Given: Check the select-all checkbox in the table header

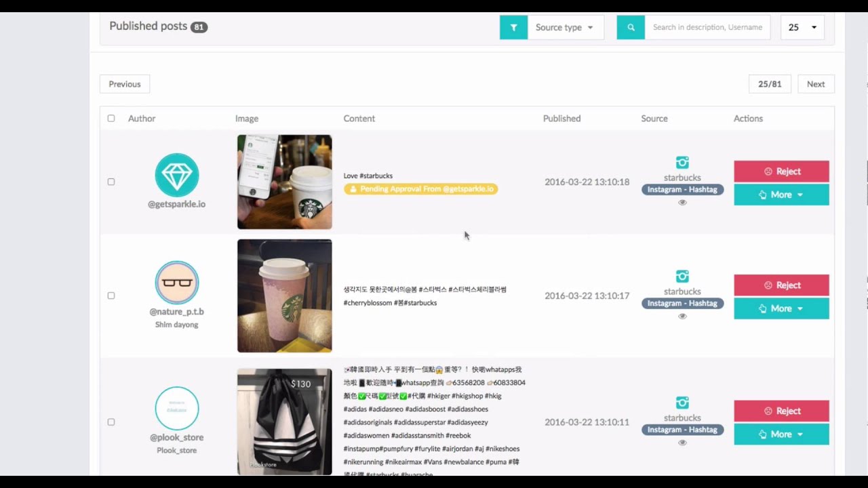Looking at the screenshot, I should pos(111,119).
